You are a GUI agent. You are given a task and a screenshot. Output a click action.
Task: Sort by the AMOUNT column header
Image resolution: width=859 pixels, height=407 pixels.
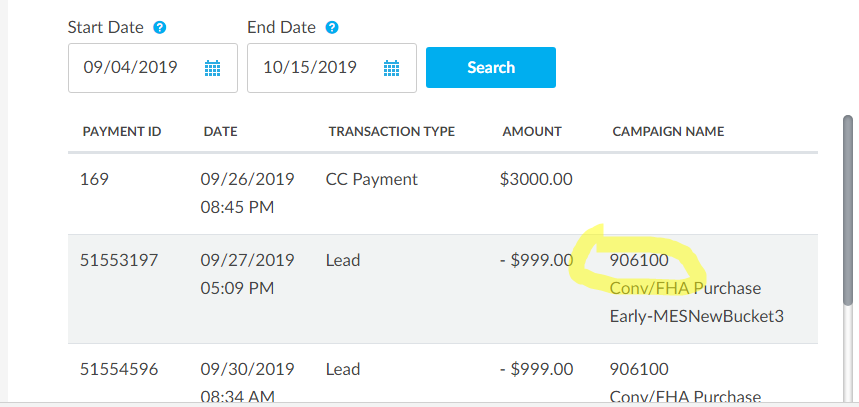[532, 131]
